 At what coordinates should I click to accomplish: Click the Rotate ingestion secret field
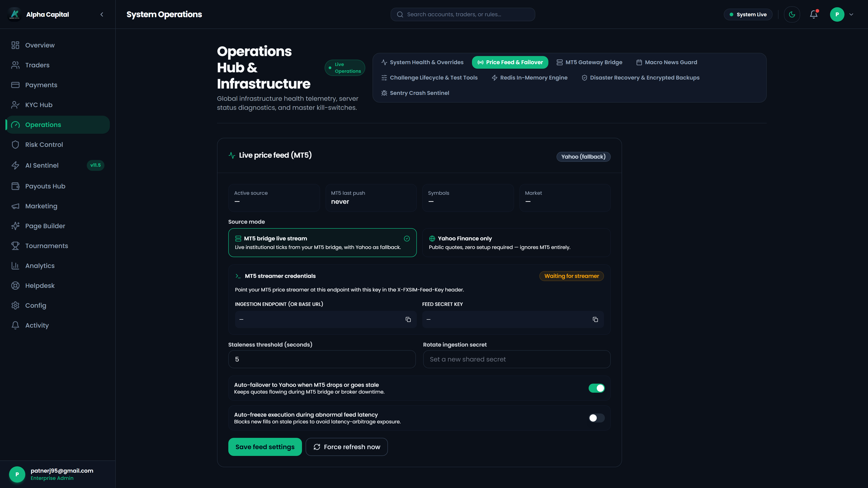[517, 359]
